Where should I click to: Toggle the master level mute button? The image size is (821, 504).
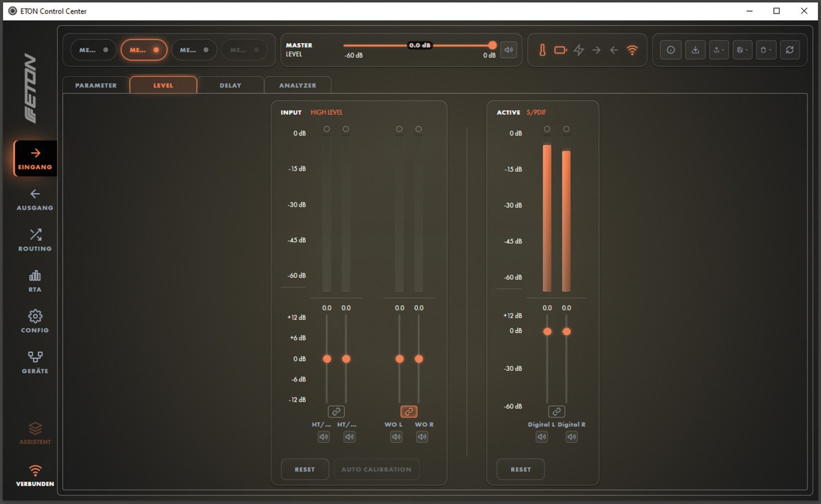(x=508, y=50)
